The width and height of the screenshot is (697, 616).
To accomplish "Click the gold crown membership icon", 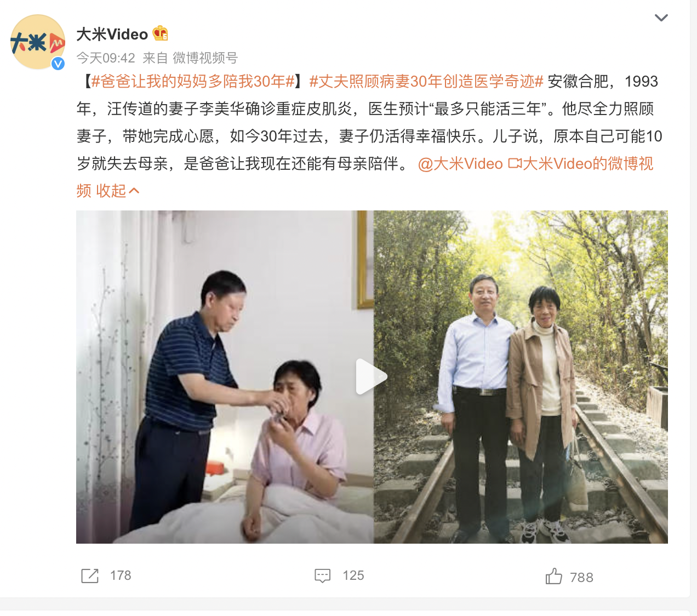I will pyautogui.click(x=160, y=34).
